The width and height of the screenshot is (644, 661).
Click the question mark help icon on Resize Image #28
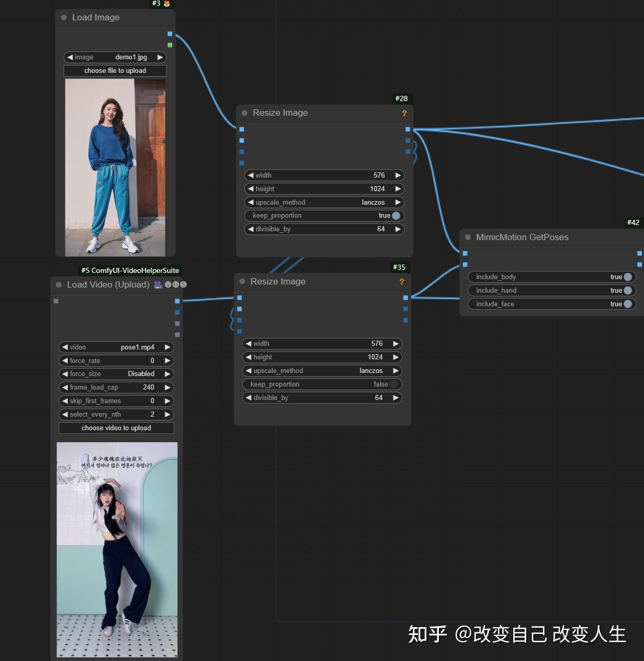[405, 113]
